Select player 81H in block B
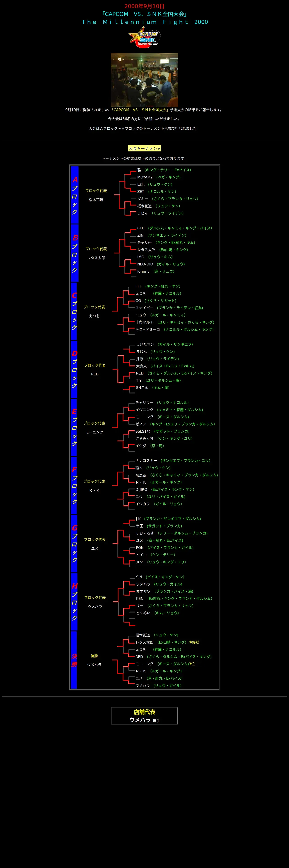Viewport: 289px width, 868px height. (x=141, y=228)
